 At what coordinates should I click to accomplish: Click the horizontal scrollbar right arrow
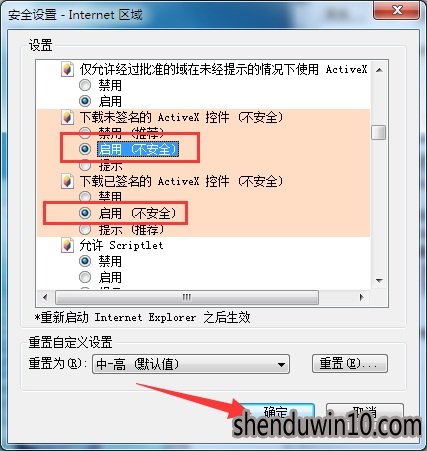[361, 297]
